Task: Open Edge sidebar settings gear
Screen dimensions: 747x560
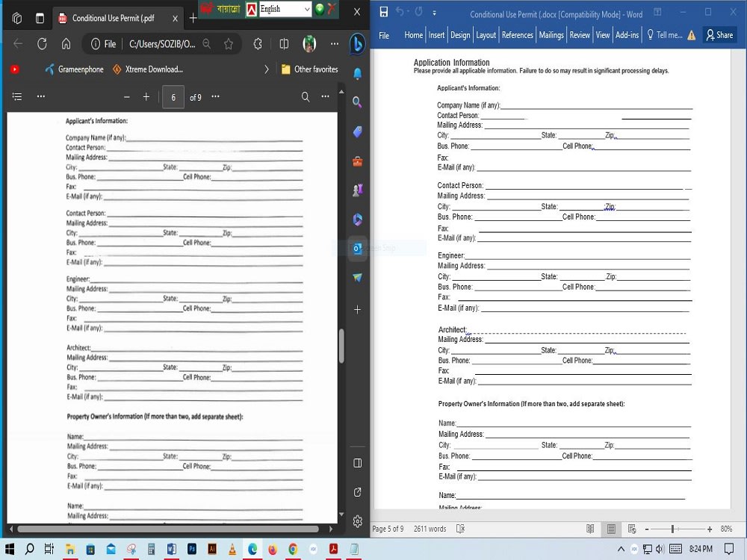Action: point(358,522)
